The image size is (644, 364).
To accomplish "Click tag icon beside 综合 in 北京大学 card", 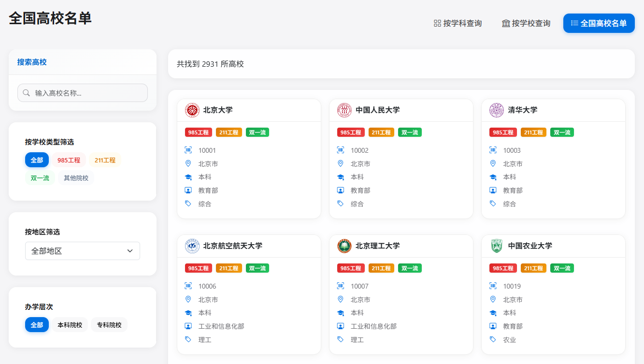I will 188,204.
